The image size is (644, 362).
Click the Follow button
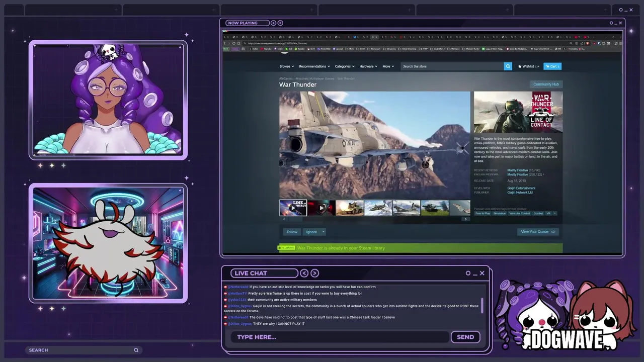(x=292, y=232)
